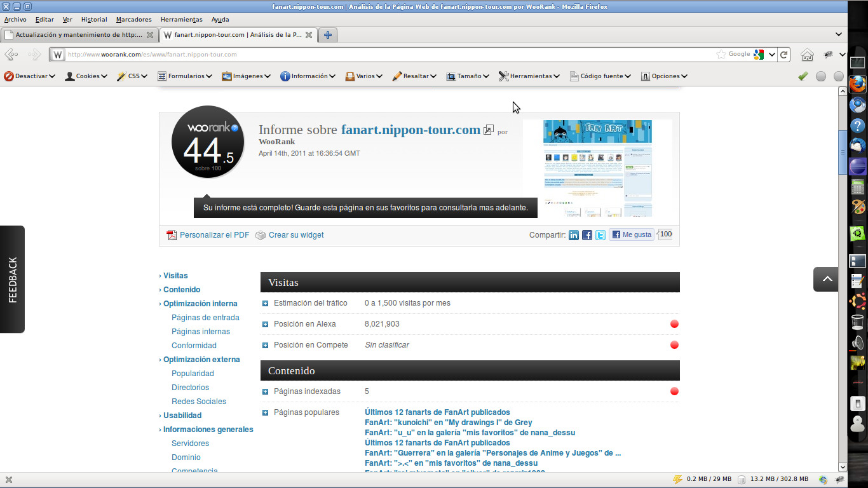
Task: Jump to Contenido in the sidebar
Action: (x=182, y=290)
